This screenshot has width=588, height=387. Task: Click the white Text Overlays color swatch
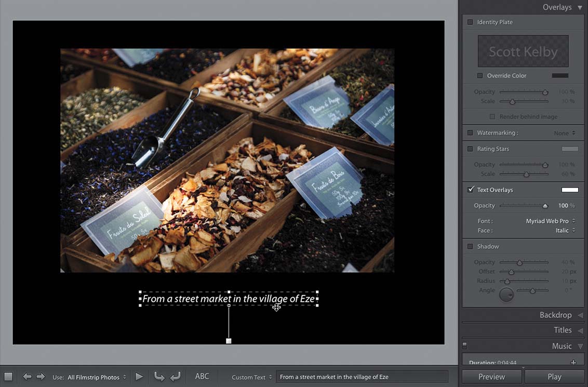570,190
